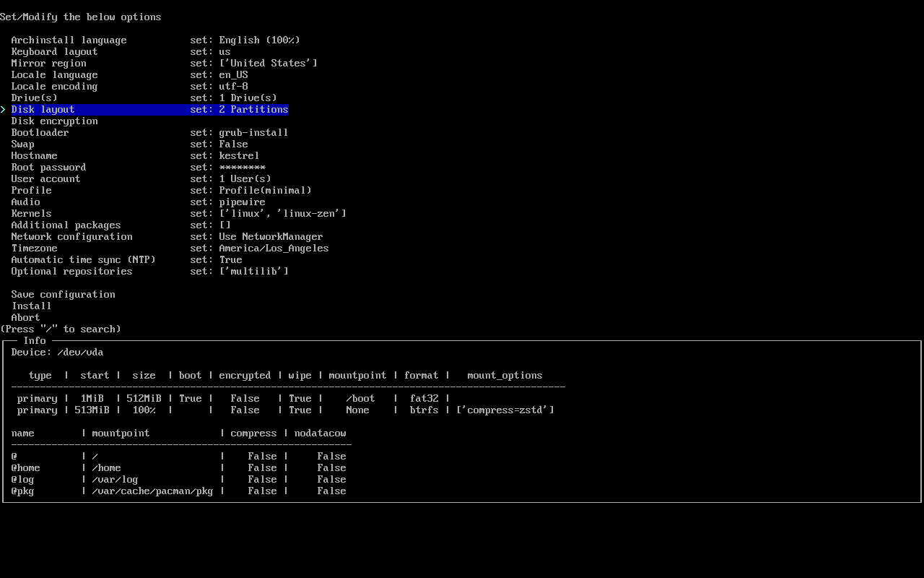The height and width of the screenshot is (578, 924).
Task: Click the 'Use NetworkManager' value
Action: (271, 237)
